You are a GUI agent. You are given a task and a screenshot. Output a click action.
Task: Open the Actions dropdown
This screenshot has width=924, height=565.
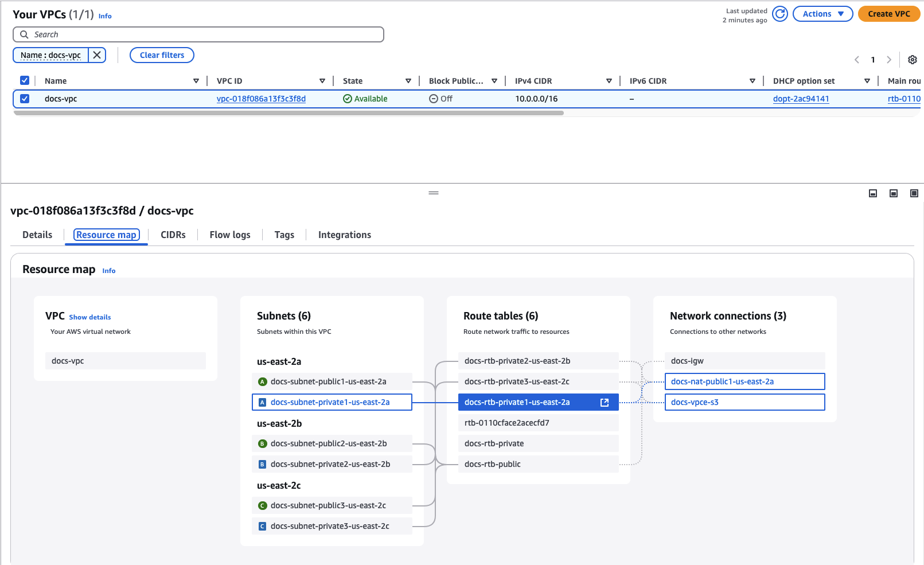[822, 14]
